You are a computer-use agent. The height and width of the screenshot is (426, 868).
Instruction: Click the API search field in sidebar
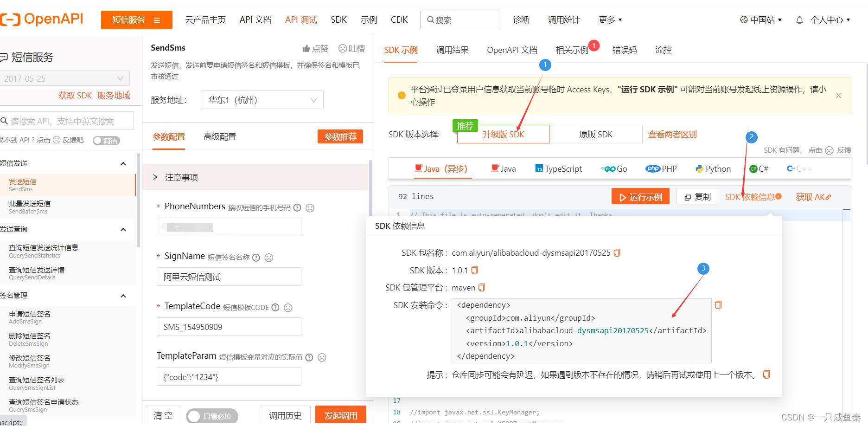67,121
